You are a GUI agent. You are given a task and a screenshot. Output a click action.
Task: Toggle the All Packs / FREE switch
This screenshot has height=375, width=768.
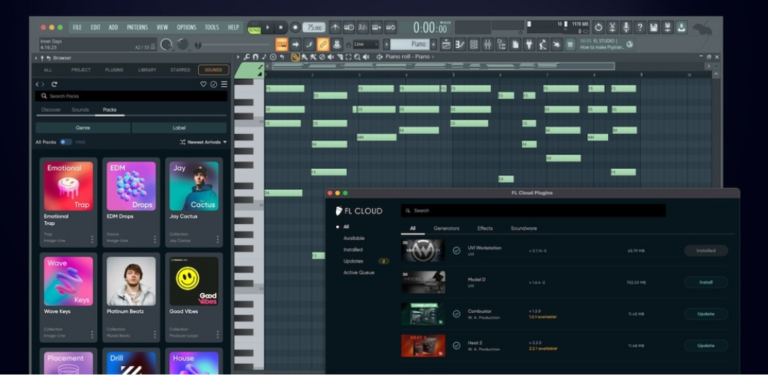coord(65,142)
